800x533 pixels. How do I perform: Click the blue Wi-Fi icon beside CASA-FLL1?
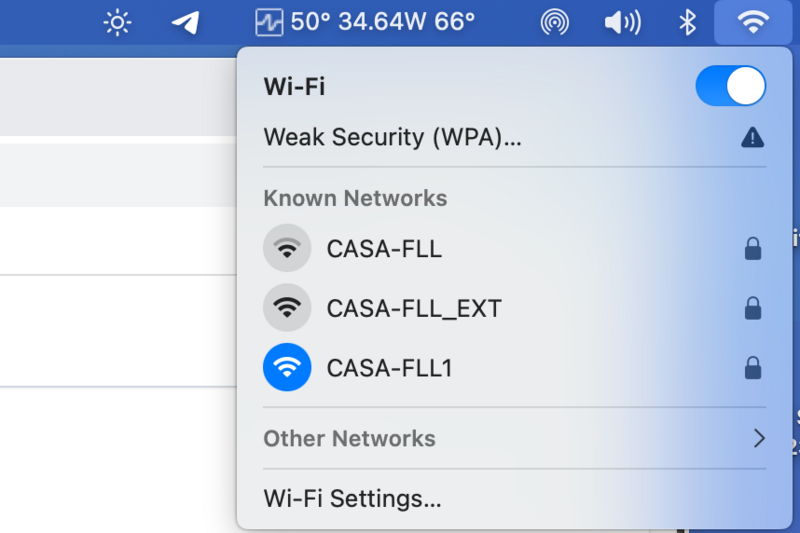(x=287, y=368)
